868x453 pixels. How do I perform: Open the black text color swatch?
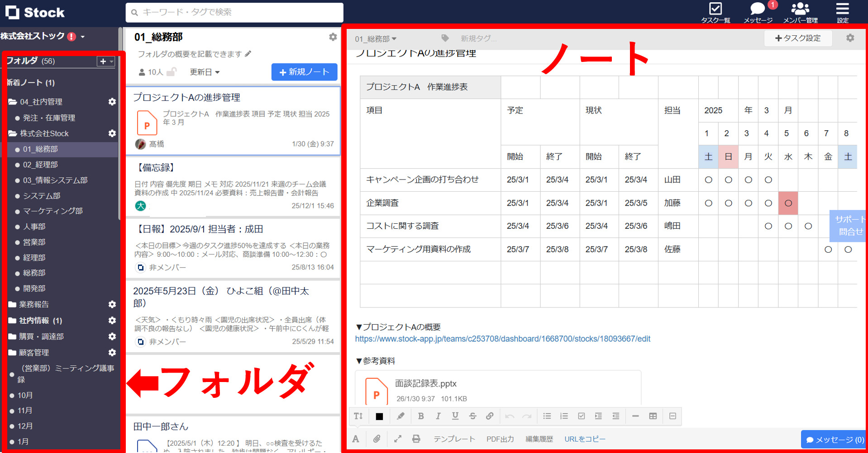pyautogui.click(x=379, y=416)
